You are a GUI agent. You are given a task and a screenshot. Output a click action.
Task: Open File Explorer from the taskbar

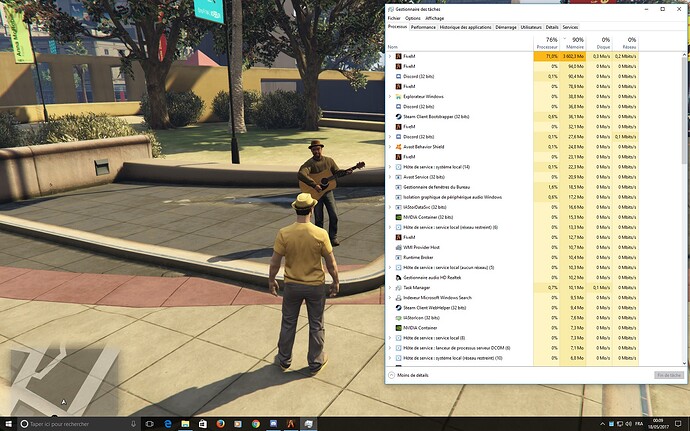tap(185, 424)
